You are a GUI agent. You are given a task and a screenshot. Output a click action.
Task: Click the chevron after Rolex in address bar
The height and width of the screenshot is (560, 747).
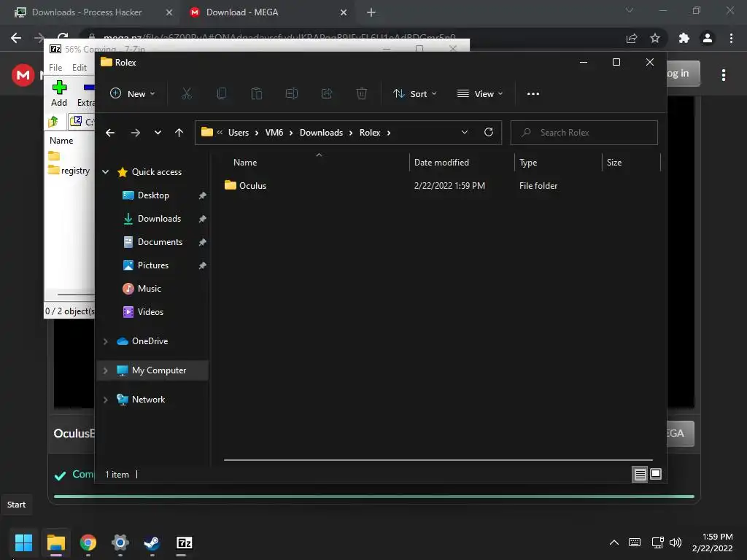coord(389,133)
